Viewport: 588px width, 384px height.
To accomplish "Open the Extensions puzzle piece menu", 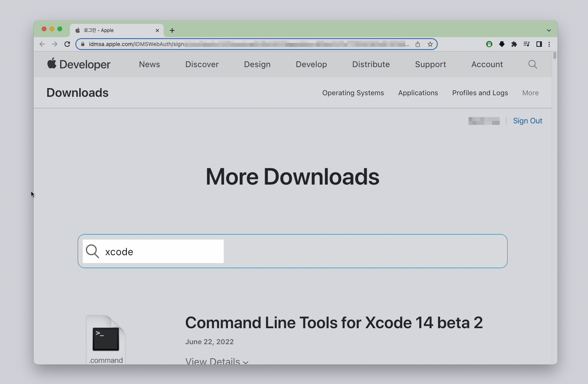I will point(514,44).
